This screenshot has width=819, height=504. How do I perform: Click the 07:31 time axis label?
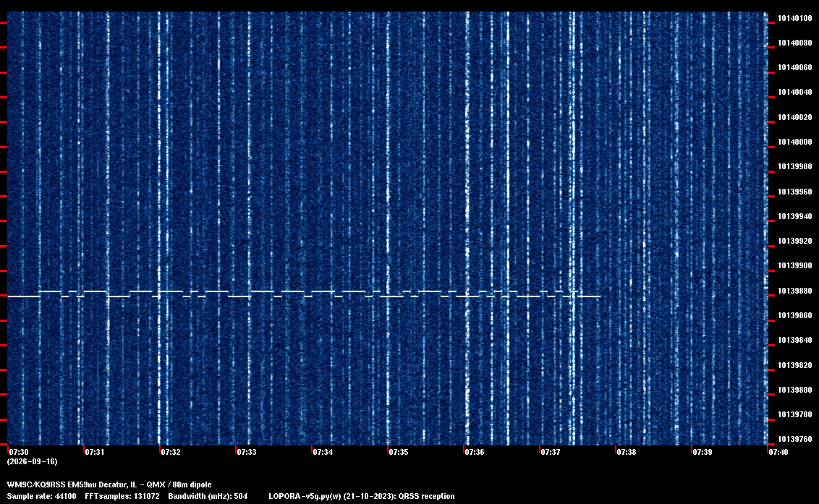pyautogui.click(x=95, y=452)
